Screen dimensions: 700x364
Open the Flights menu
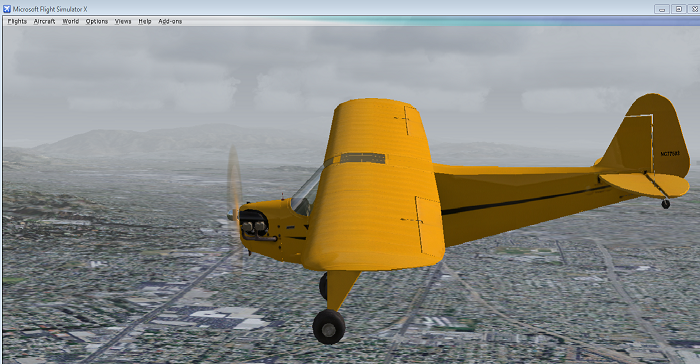tap(17, 21)
